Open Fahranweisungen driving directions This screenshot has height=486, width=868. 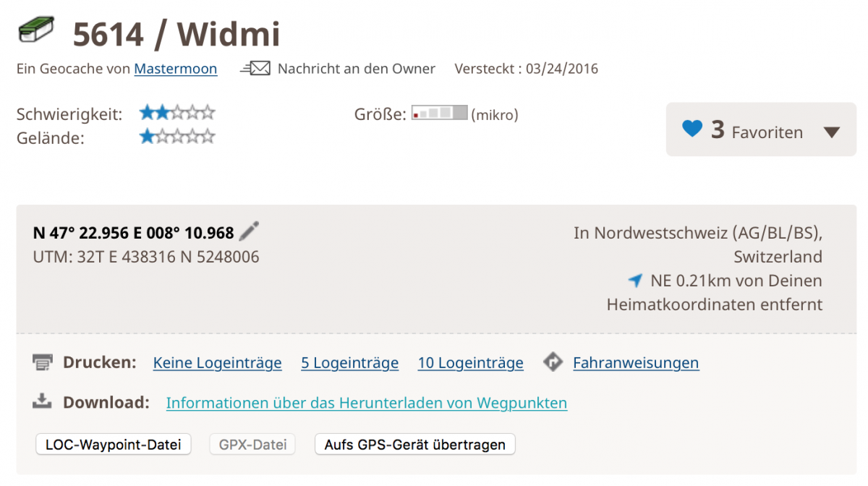point(636,363)
